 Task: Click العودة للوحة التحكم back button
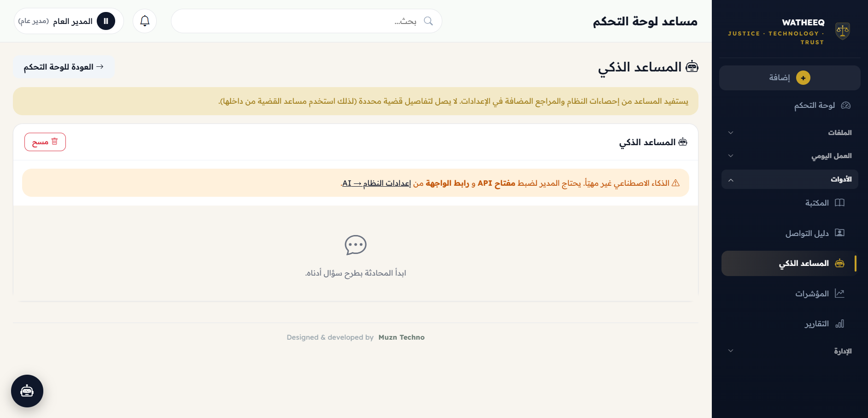[x=64, y=67]
